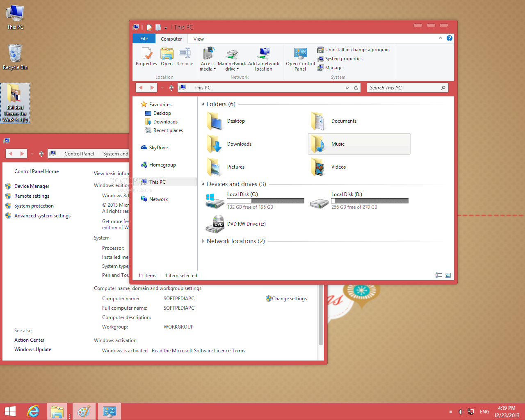The height and width of the screenshot is (420, 525).
Task: Click Advanced system settings link
Action: click(42, 216)
